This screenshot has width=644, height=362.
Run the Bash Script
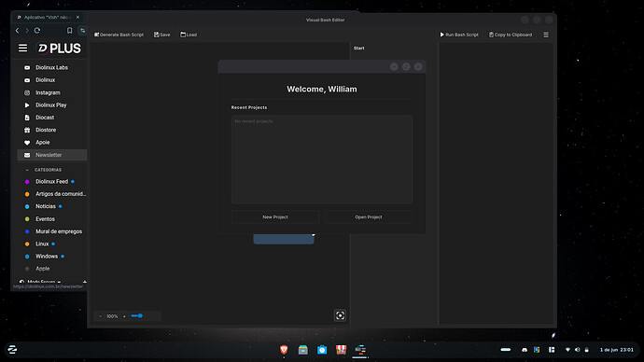click(459, 35)
